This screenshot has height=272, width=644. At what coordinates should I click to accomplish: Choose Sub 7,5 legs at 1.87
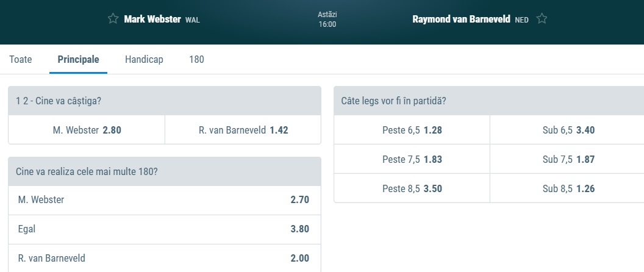[x=568, y=159]
